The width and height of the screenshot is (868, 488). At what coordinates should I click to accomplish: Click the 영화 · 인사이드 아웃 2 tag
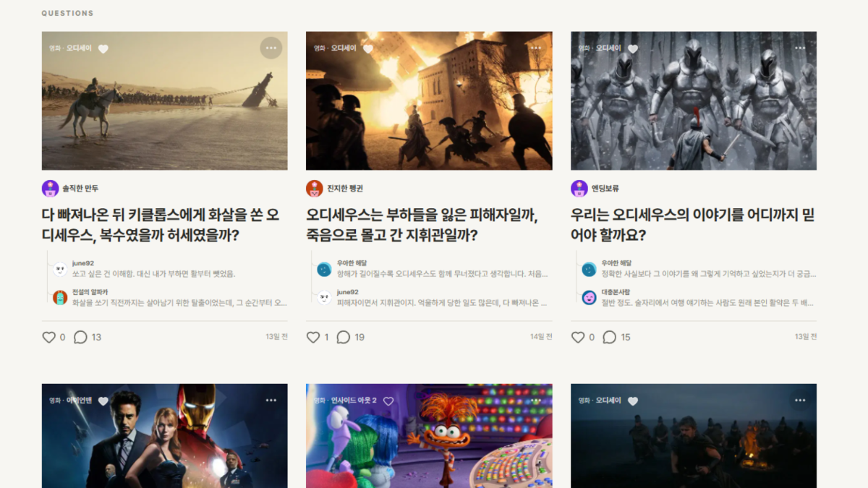click(345, 401)
